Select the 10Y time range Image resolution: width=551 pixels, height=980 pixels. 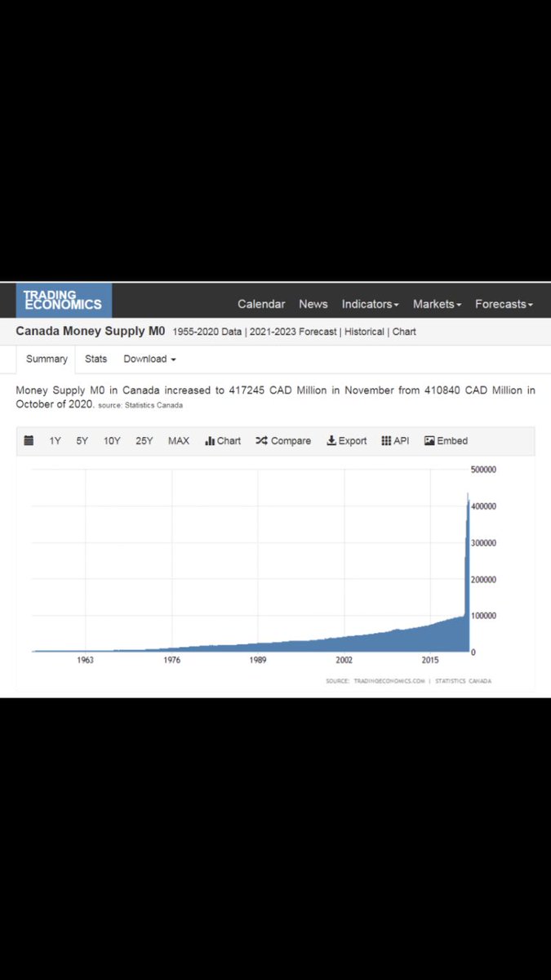tap(112, 441)
